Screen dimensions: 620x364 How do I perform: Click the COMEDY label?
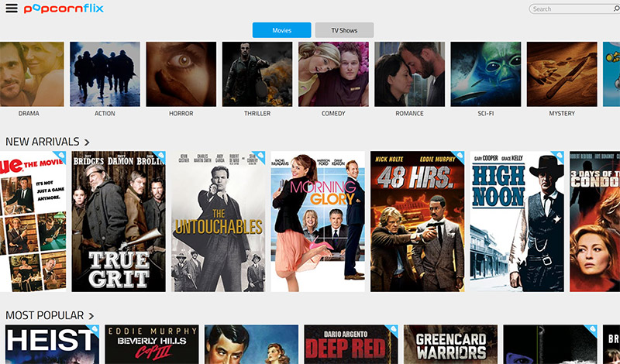pyautogui.click(x=333, y=113)
